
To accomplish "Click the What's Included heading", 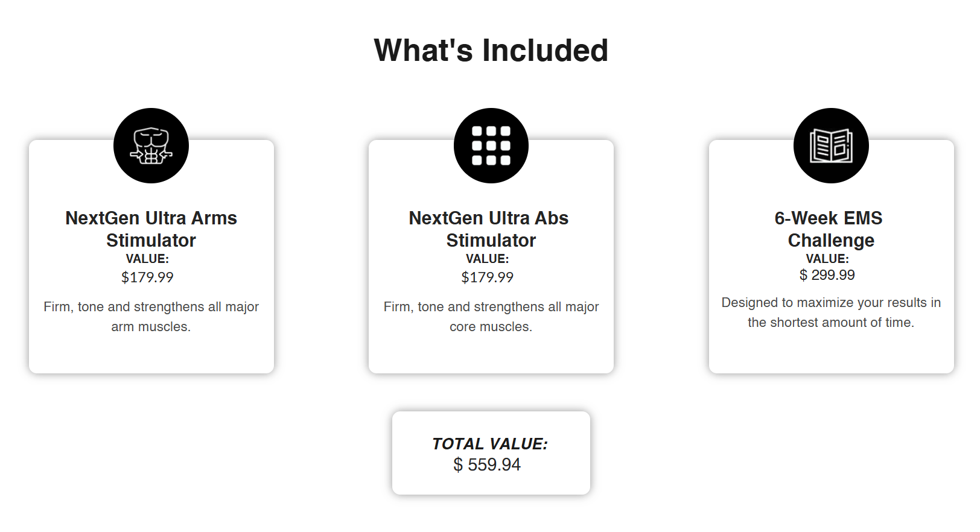I will coord(491,50).
